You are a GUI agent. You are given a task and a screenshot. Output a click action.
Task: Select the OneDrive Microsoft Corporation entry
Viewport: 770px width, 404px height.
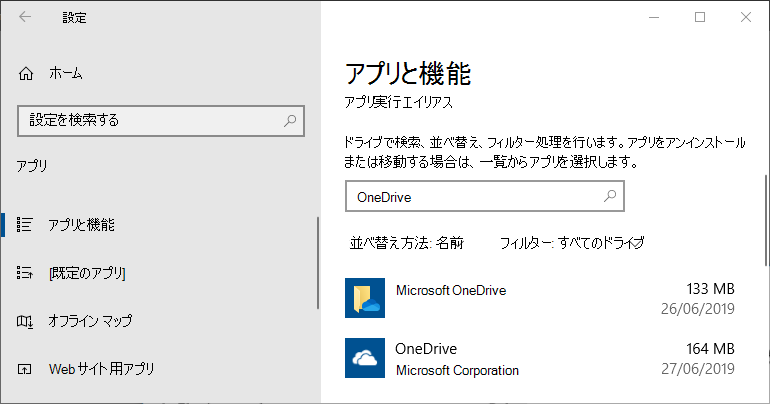[x=540, y=358]
